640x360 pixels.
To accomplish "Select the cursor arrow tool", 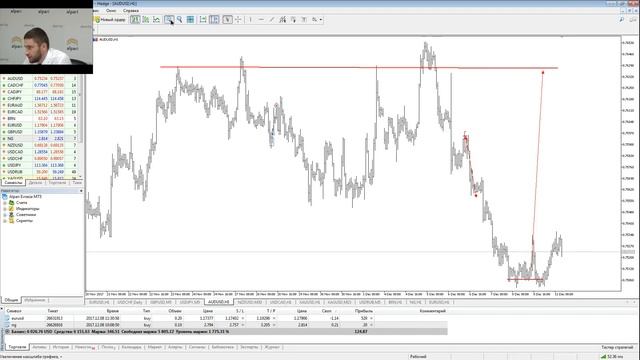I will 227,20.
